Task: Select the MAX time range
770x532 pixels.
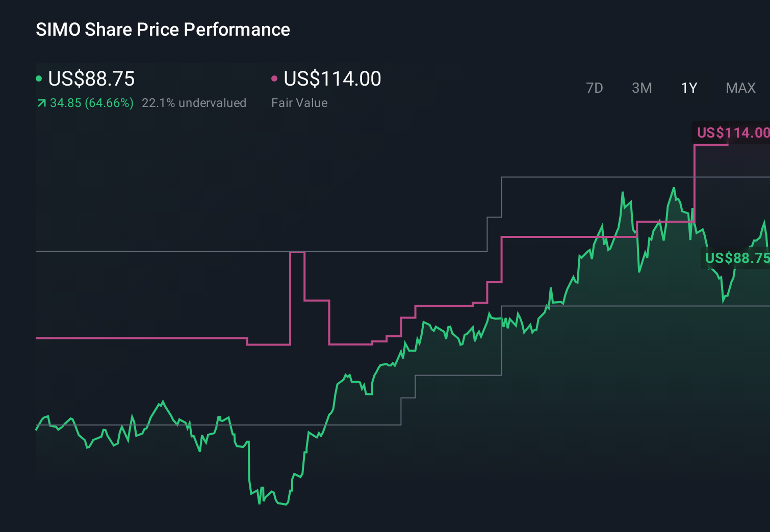Action: (740, 88)
